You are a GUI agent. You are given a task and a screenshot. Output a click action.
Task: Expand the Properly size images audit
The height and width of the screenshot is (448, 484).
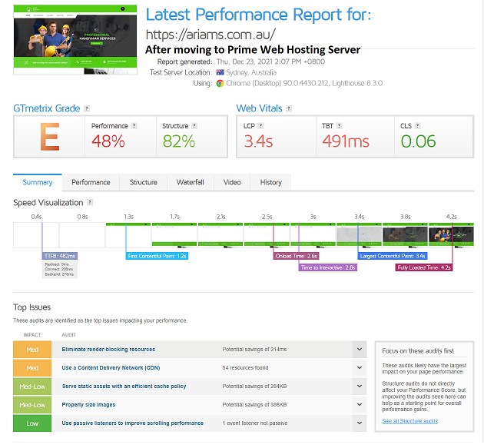(360, 404)
